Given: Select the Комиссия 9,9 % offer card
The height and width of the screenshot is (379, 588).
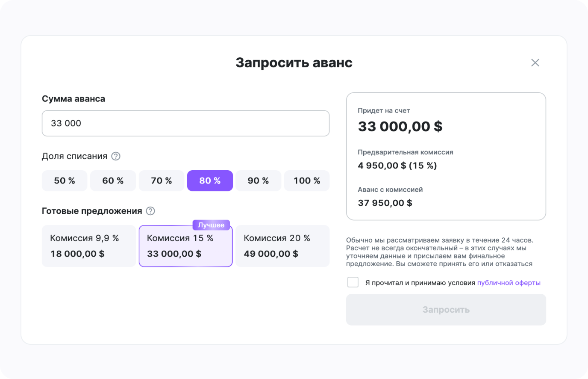Looking at the screenshot, I should point(89,246).
